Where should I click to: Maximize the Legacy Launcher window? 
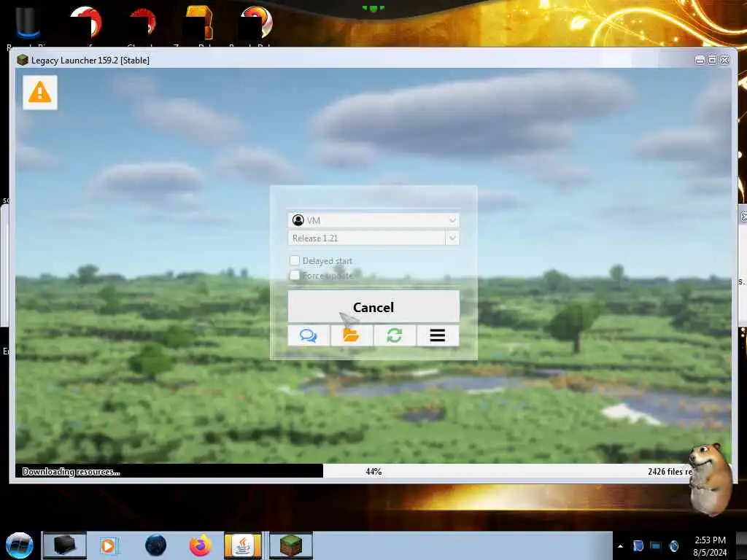coord(712,60)
